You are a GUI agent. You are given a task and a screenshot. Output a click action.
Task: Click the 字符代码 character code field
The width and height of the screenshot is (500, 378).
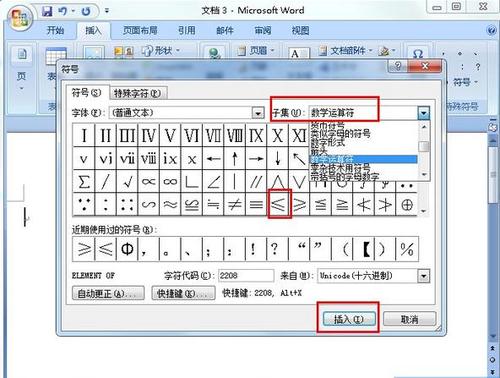[x=246, y=276]
